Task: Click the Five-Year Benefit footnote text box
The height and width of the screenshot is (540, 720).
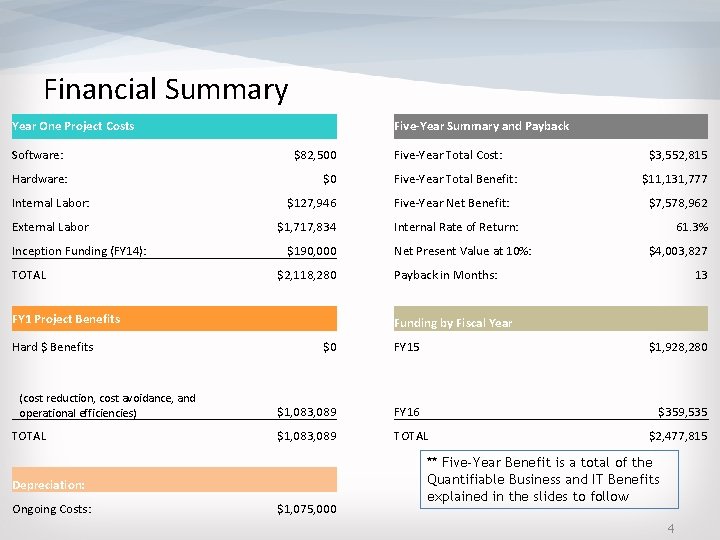Action: click(549, 479)
